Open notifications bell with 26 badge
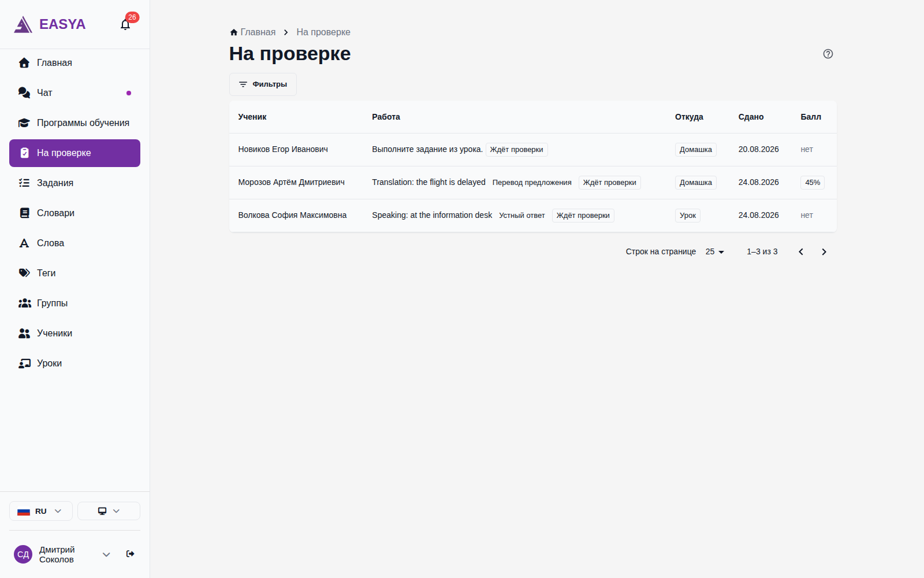This screenshot has width=924, height=578. [x=125, y=24]
